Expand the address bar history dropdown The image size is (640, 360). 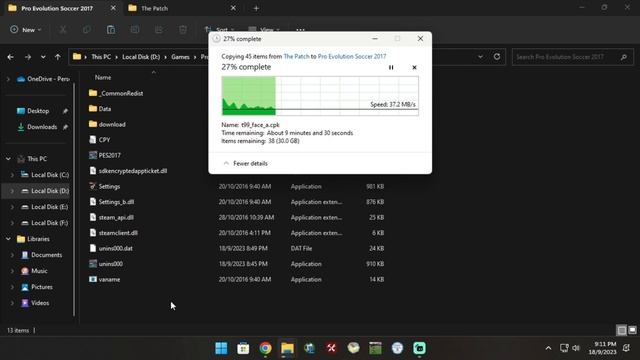click(x=480, y=57)
